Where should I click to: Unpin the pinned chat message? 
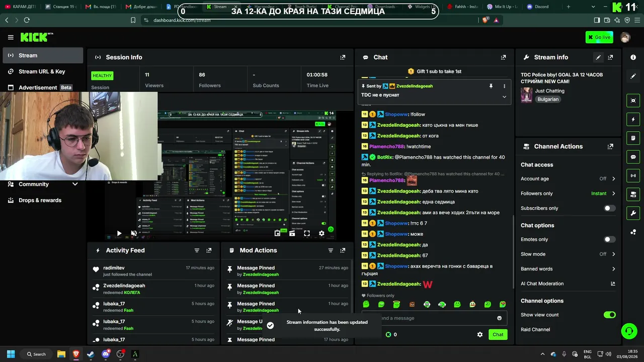point(491,86)
